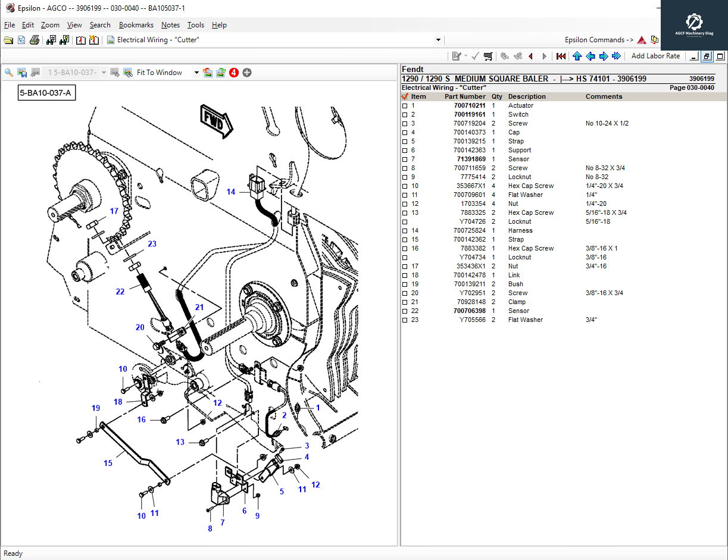Click the magnifying glass icon above the diagram
The width and height of the screenshot is (728, 560).
coord(9,73)
